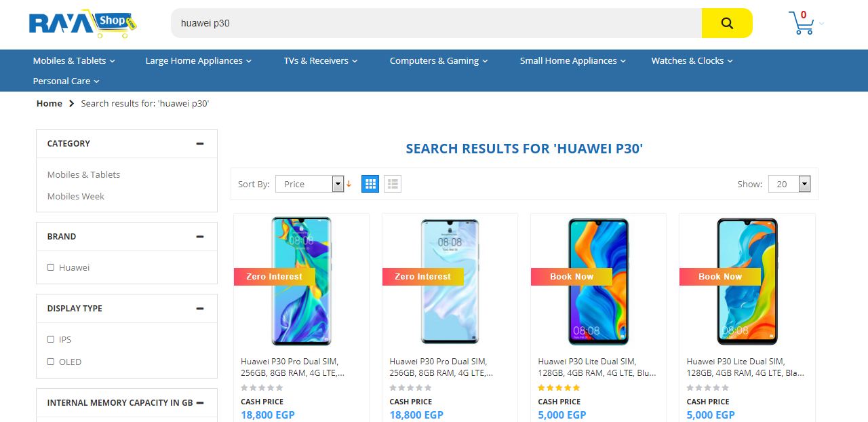
Task: Check the Huawei brand filter
Action: click(51, 267)
